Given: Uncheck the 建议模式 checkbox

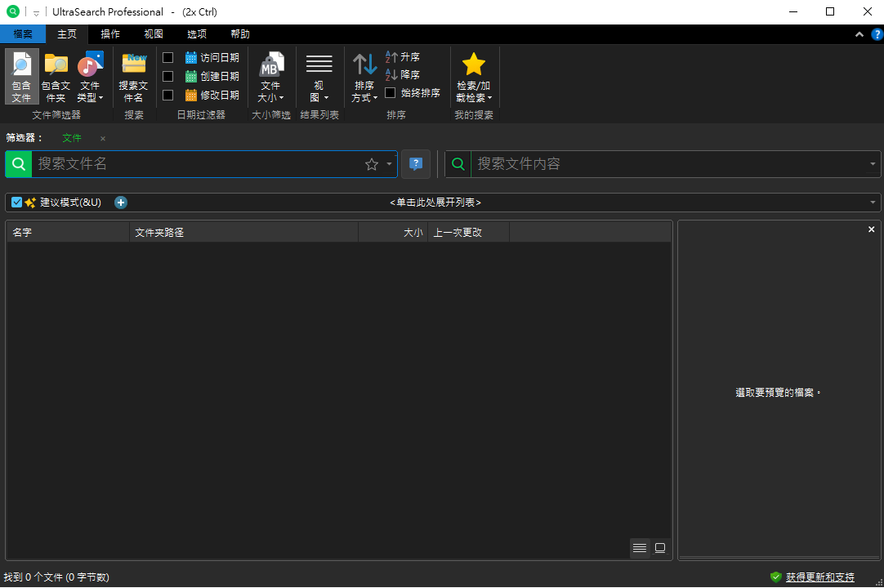Looking at the screenshot, I should pyautogui.click(x=17, y=203).
